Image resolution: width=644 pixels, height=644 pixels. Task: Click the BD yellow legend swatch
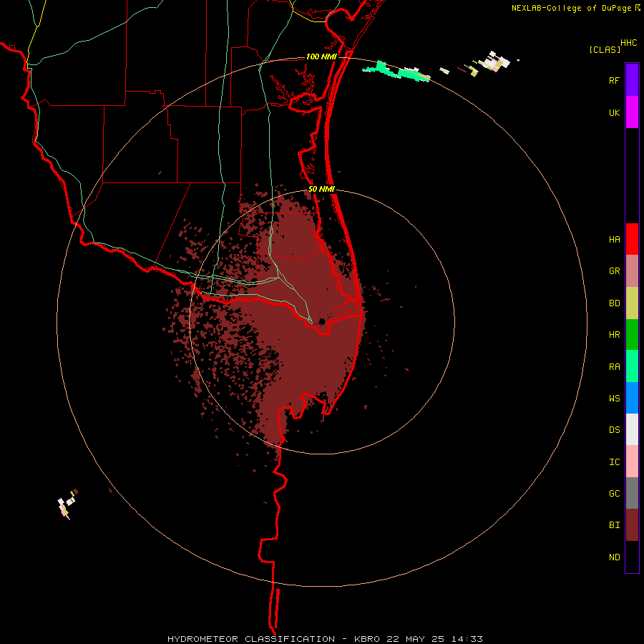click(x=632, y=303)
